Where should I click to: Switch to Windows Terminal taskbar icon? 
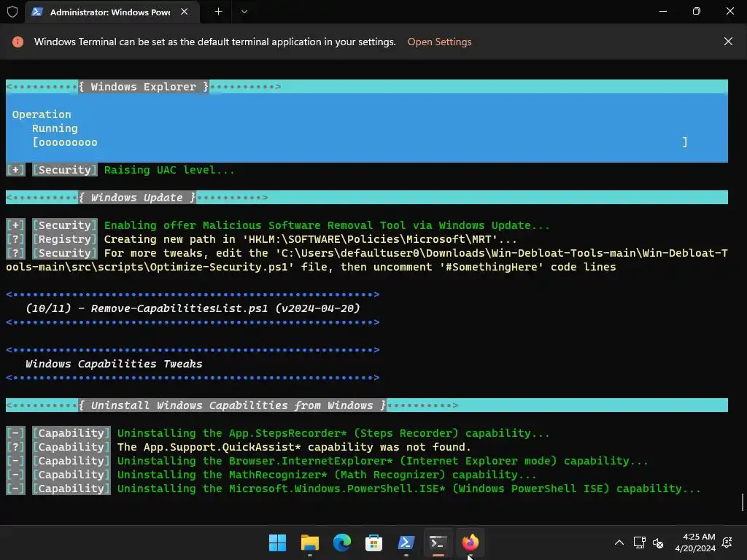pos(438,542)
